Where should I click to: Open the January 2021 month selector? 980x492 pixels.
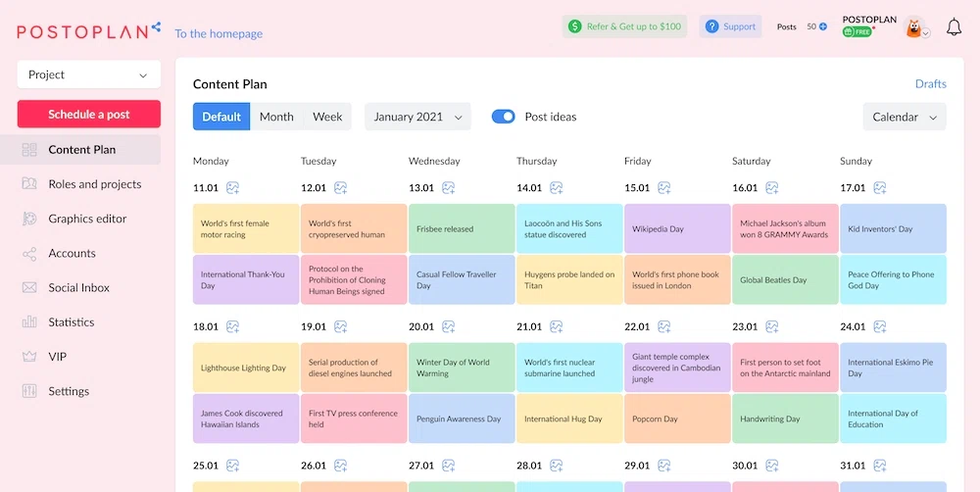(x=417, y=117)
